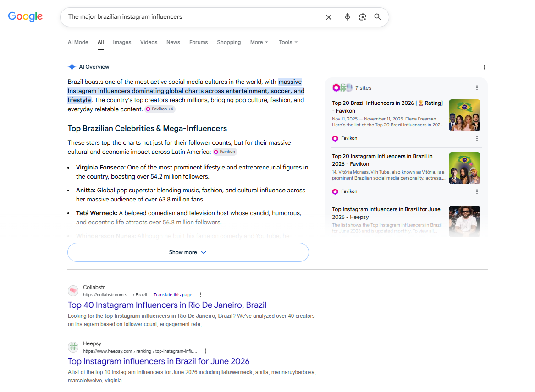This screenshot has width=535, height=392.
Task: Open the More dropdown menu
Action: (x=259, y=42)
